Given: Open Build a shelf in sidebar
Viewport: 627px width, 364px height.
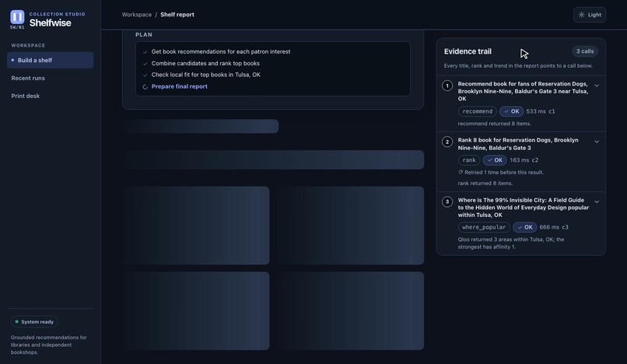Looking at the screenshot, I should click(x=51, y=60).
